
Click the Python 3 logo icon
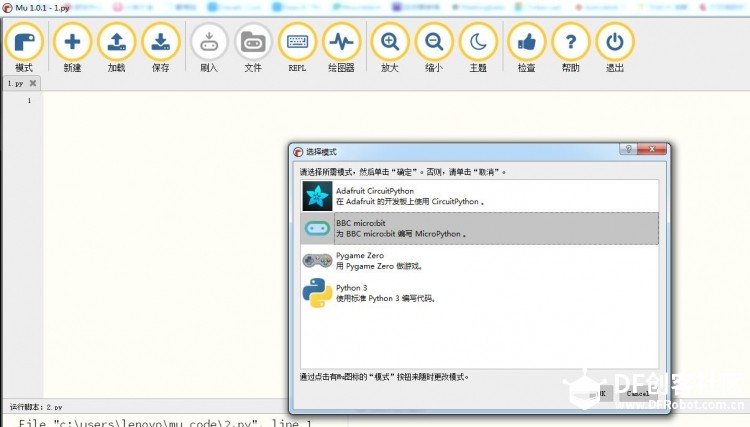click(317, 293)
